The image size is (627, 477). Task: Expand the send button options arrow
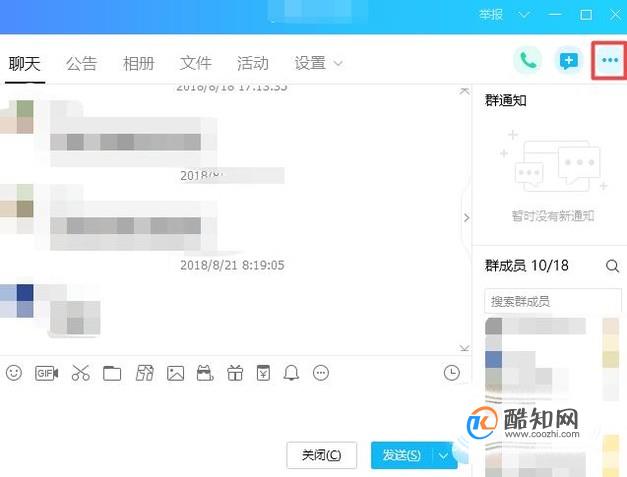443,455
